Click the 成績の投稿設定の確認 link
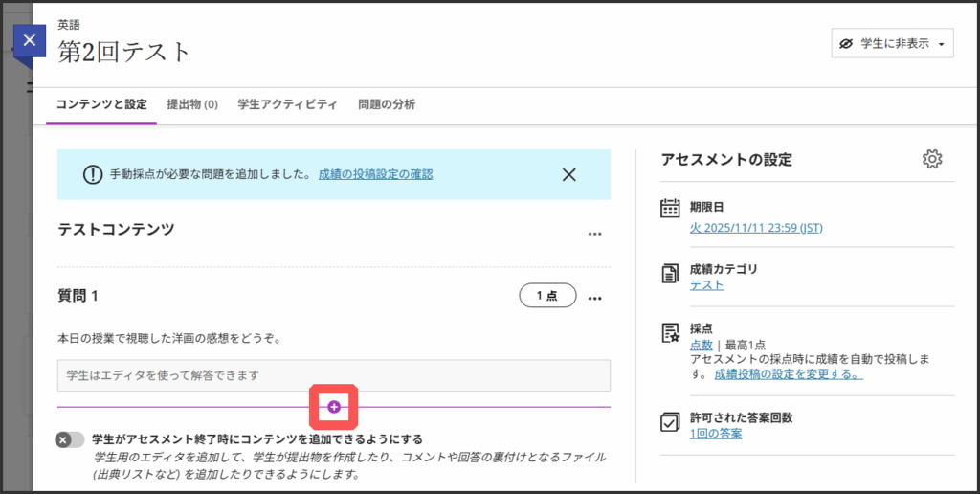980x494 pixels. coord(375,174)
